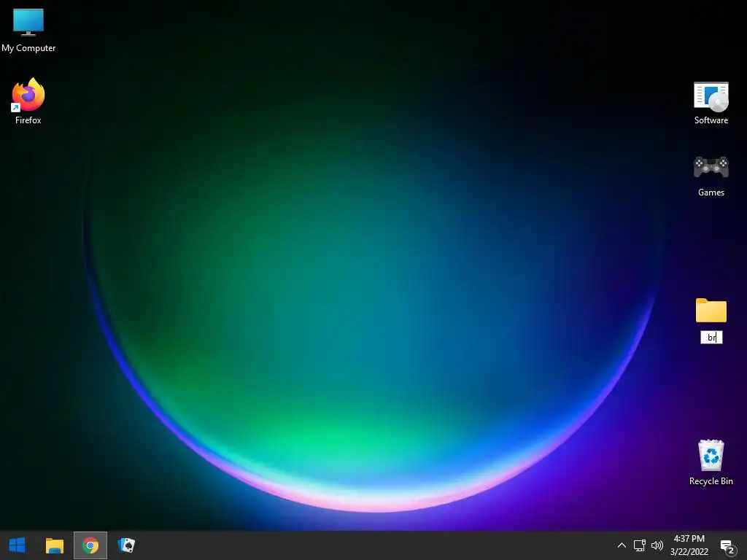Open the volume speaker control
This screenshot has width=747, height=560.
(657, 545)
